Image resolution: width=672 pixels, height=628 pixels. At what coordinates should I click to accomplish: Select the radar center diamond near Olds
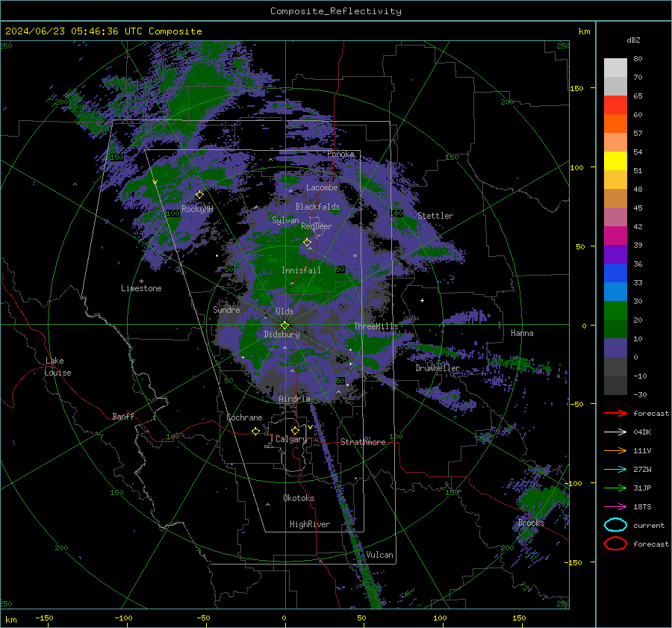[284, 326]
